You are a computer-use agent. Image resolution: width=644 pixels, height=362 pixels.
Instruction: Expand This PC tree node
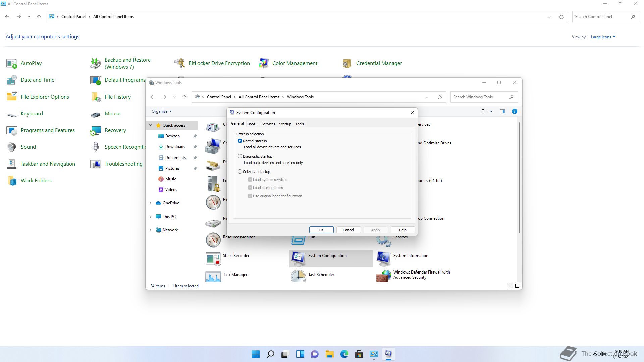click(150, 217)
